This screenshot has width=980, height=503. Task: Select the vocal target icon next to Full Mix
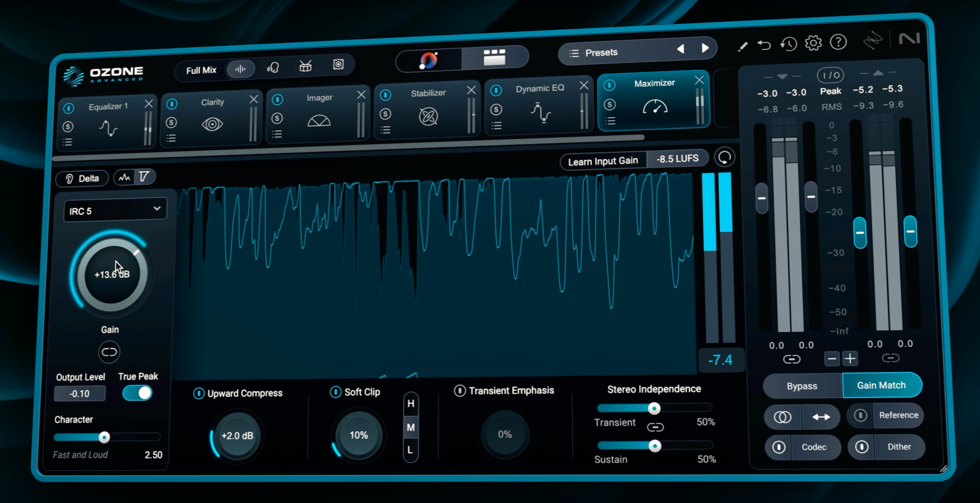tap(273, 67)
